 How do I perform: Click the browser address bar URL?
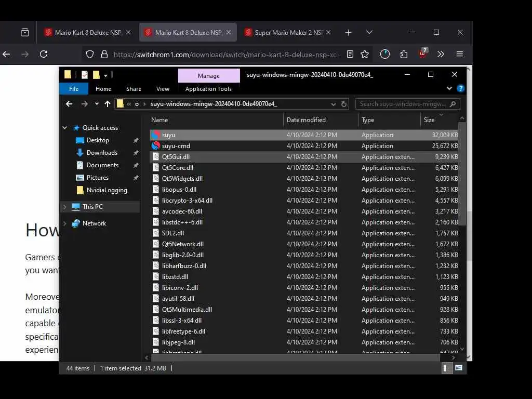(225, 55)
